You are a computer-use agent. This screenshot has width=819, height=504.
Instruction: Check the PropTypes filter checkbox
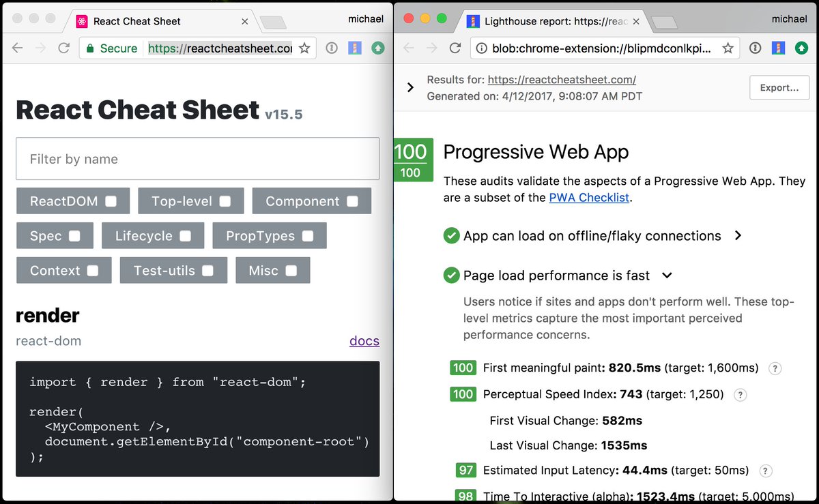tap(308, 236)
